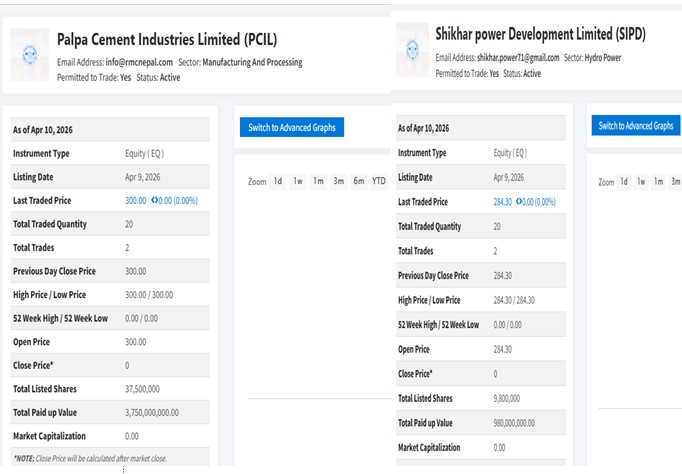Select 1w zoom on Shikhar power chart
Screen dimensions: 682x474
[642, 182]
